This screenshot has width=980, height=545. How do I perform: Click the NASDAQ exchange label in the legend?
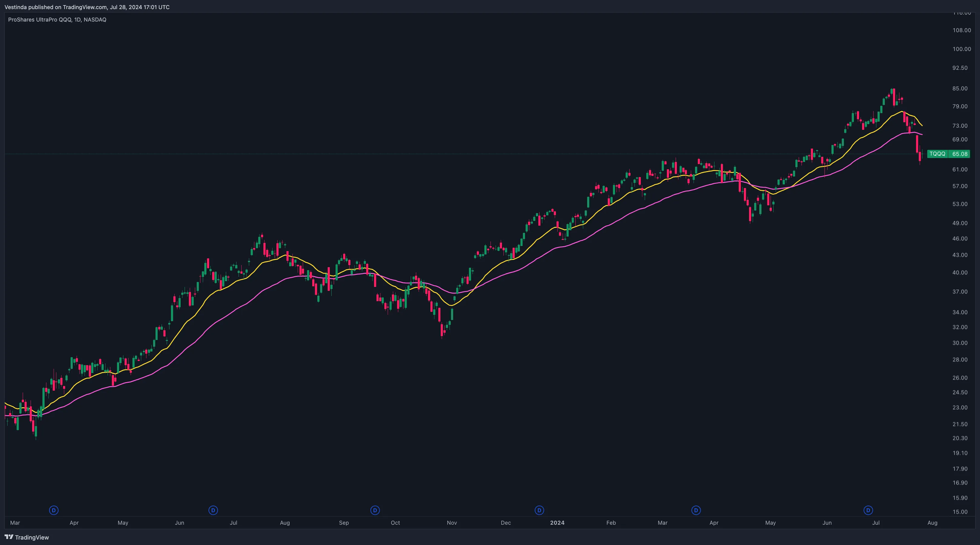(x=95, y=19)
